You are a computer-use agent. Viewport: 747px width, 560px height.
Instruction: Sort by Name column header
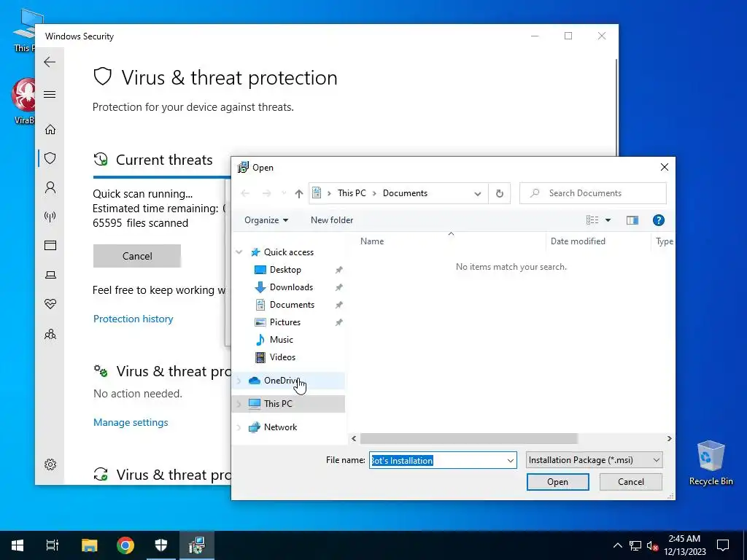371,241
